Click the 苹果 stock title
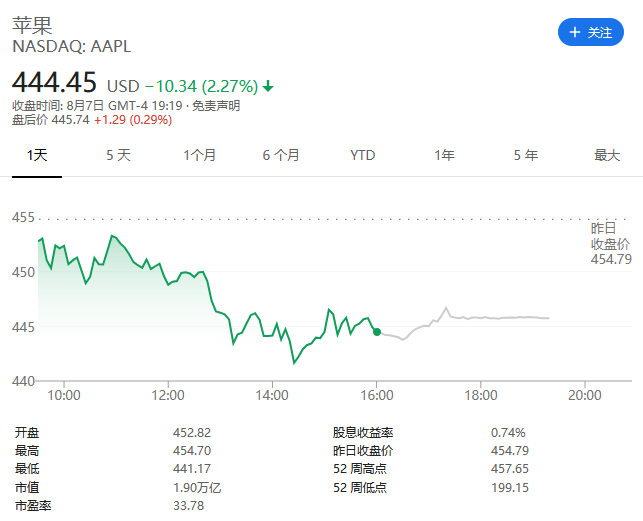Screen dimensions: 643x521 tap(32, 24)
